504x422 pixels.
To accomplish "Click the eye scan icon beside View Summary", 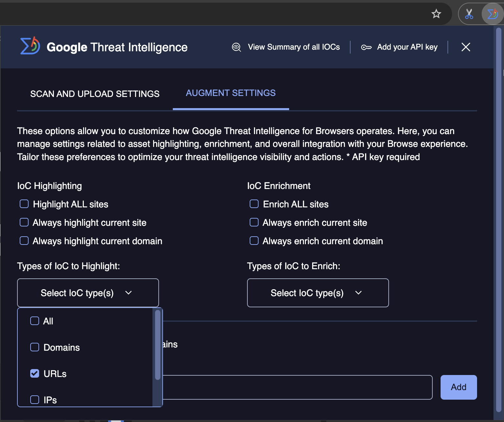I will (x=237, y=47).
